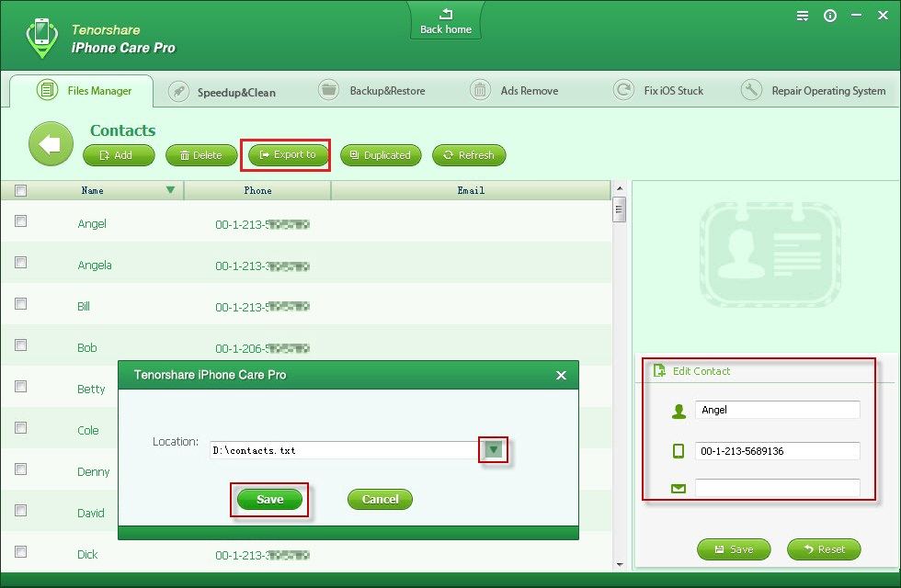Switch to Repair Operating System tab
Viewport: 901px width, 588px height.
click(x=813, y=91)
